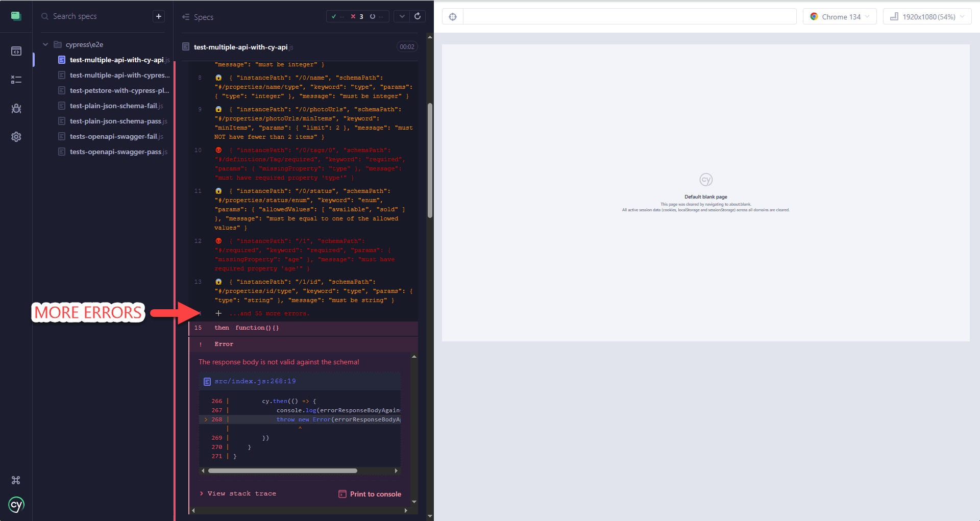Select the Selector Playground crosshair tool
Image resolution: width=980 pixels, height=521 pixels.
[452, 16]
